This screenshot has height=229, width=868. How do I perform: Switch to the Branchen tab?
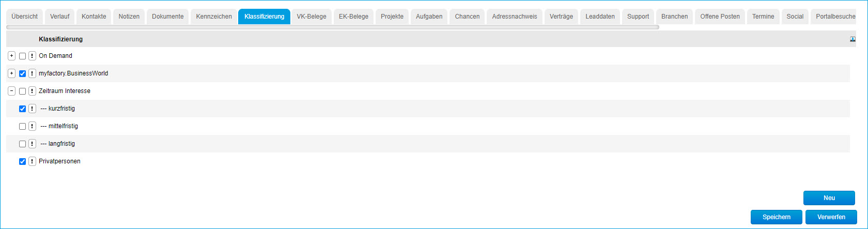675,17
